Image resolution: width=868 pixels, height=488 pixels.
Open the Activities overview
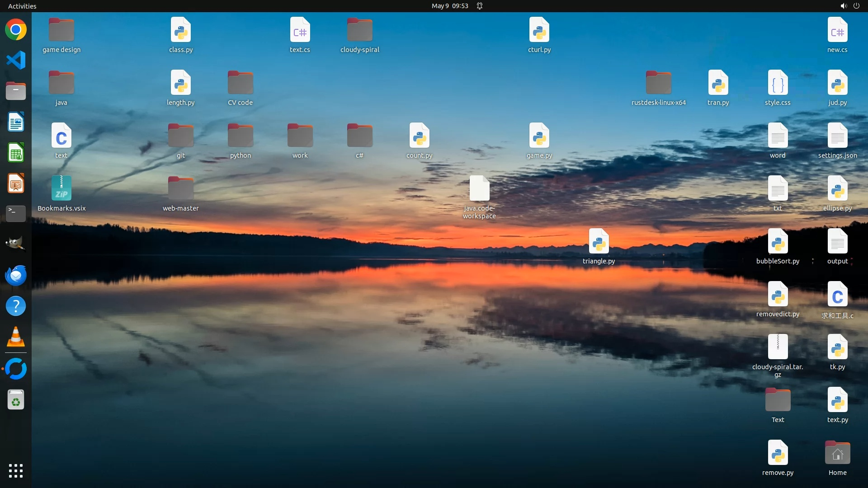[22, 6]
